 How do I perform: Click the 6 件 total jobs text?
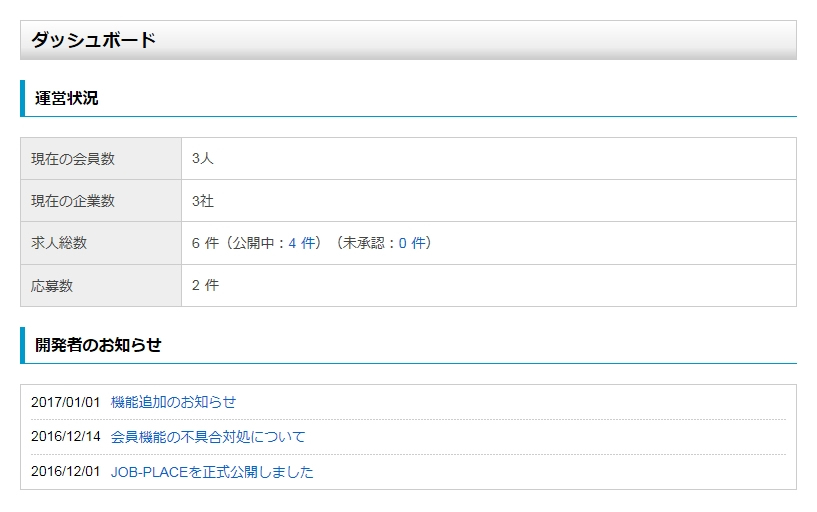(x=205, y=243)
